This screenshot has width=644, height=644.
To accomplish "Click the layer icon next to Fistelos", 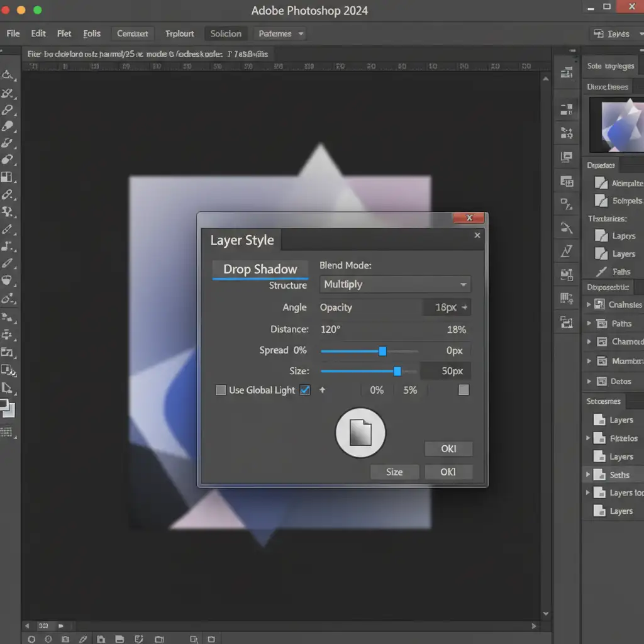I will (599, 438).
